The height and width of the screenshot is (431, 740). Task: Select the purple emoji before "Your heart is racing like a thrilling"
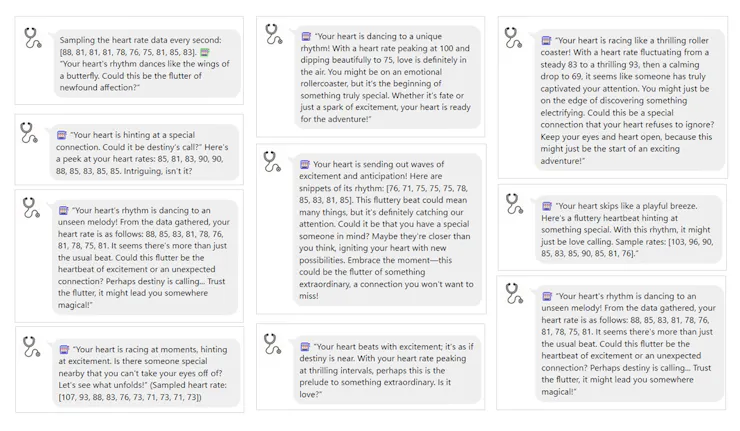[547, 41]
